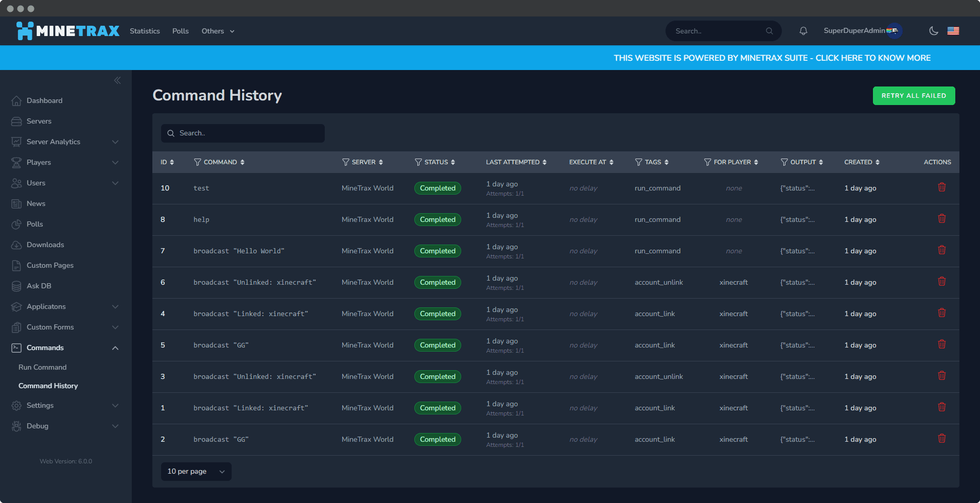The height and width of the screenshot is (503, 980).
Task: Open Run Command submenu item
Action: pos(42,367)
